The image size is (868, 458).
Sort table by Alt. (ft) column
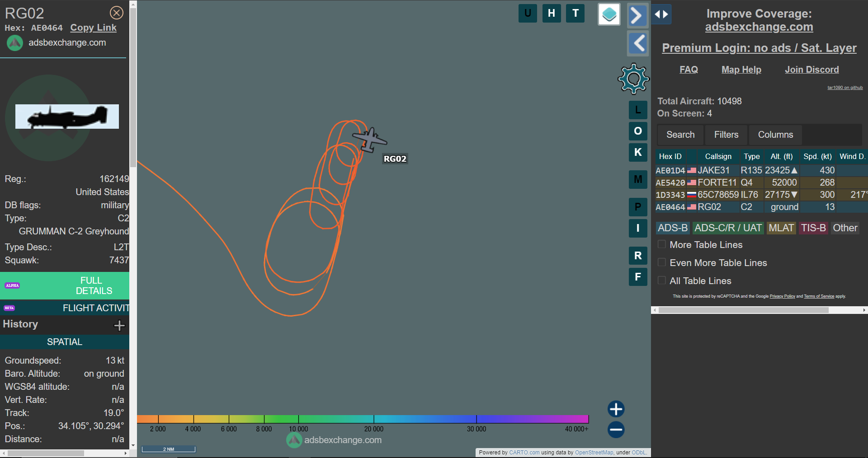click(782, 156)
